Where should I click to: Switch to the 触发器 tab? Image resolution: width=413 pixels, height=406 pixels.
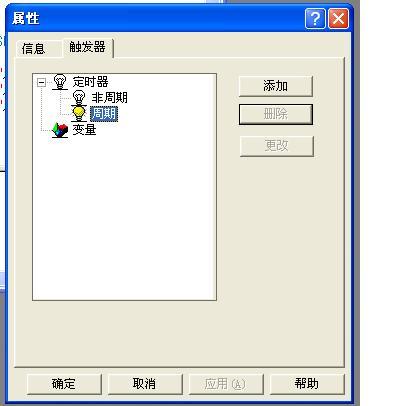tap(88, 47)
